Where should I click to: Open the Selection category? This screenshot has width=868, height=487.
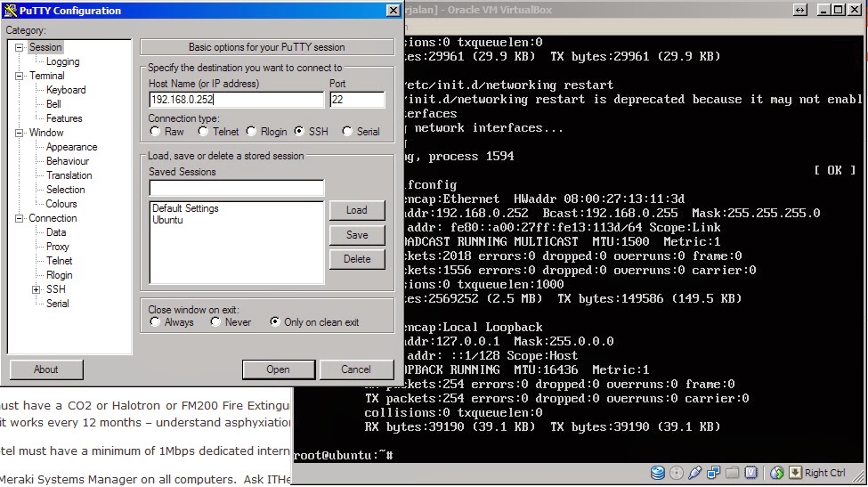[x=65, y=190]
